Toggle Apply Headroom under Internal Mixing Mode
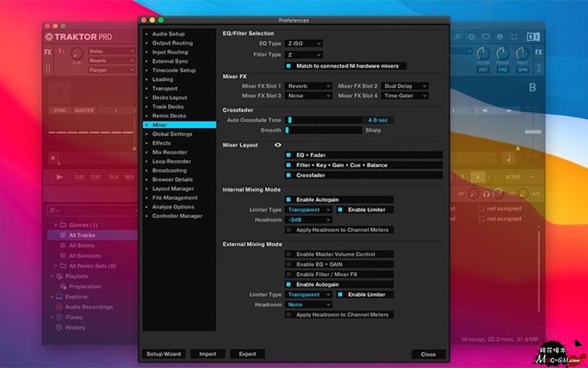Viewport: 588px width, 368px height. pyautogui.click(x=289, y=230)
